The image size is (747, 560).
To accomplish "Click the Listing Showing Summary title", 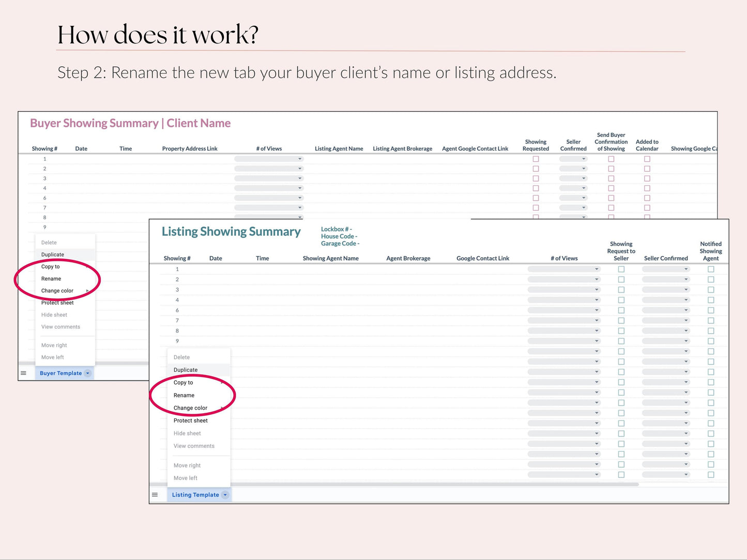I will click(231, 232).
